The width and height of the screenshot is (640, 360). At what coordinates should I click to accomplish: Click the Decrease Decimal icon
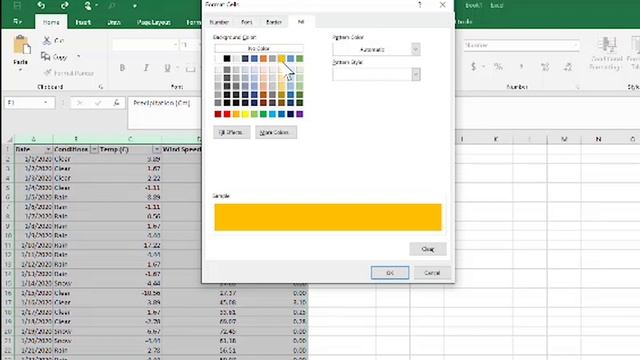point(568,67)
